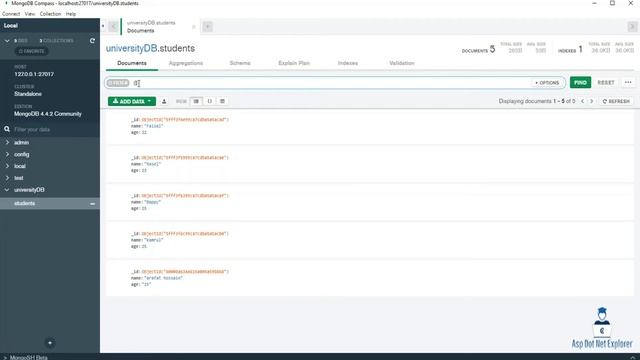
Task: Open the Add Data dropdown
Action: click(132, 101)
